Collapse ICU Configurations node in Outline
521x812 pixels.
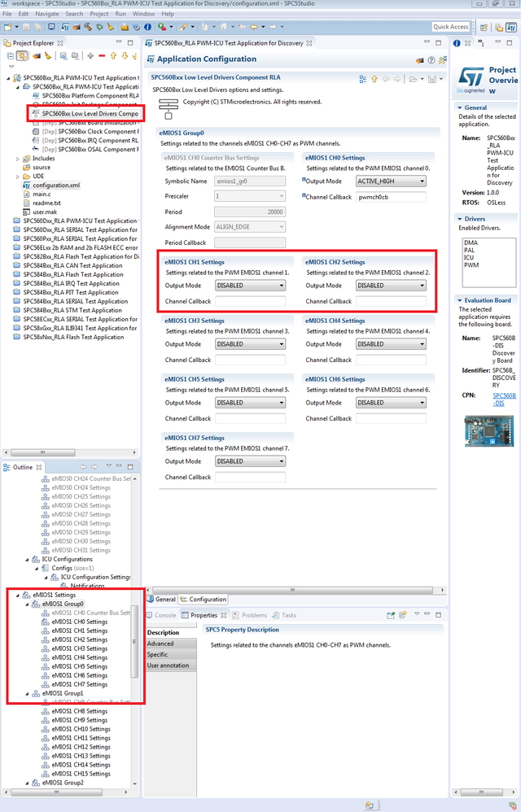click(x=28, y=559)
